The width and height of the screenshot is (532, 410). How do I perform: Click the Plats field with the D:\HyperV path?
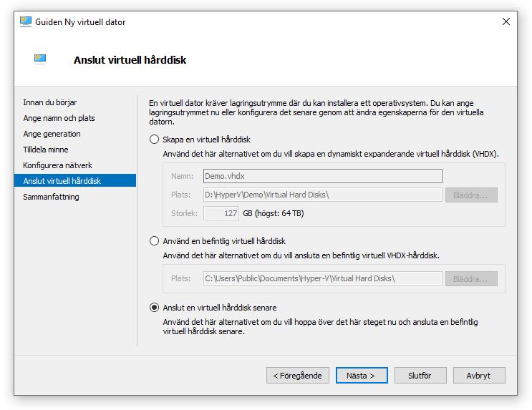coord(323,195)
